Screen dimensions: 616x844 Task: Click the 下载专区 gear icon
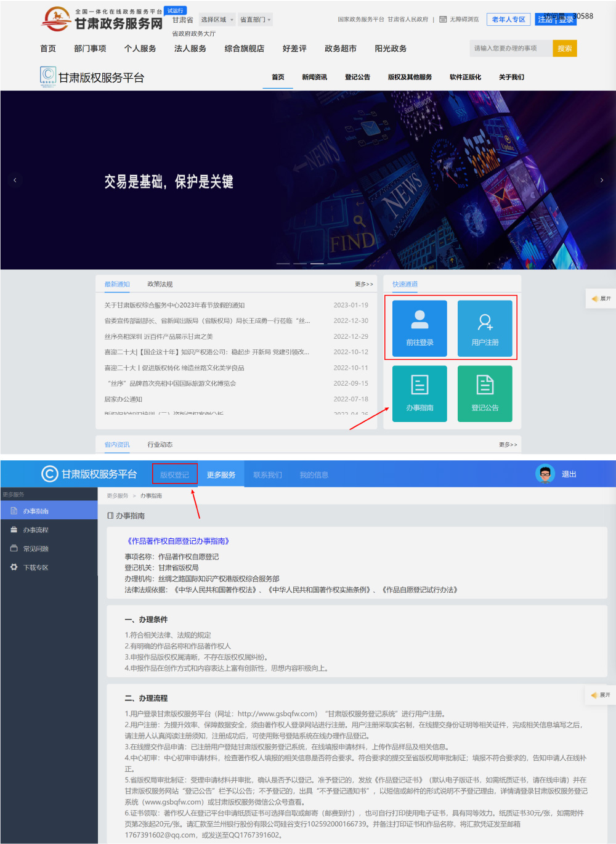[14, 567]
